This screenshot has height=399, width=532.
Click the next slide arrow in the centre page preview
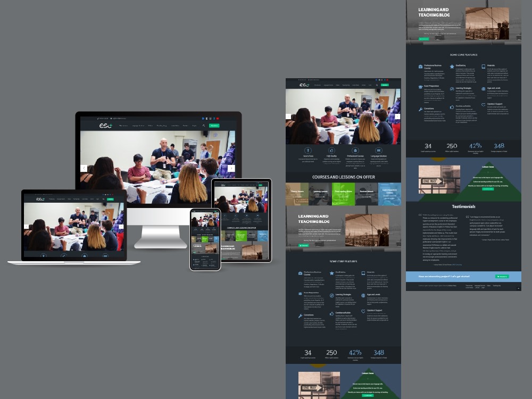click(397, 117)
